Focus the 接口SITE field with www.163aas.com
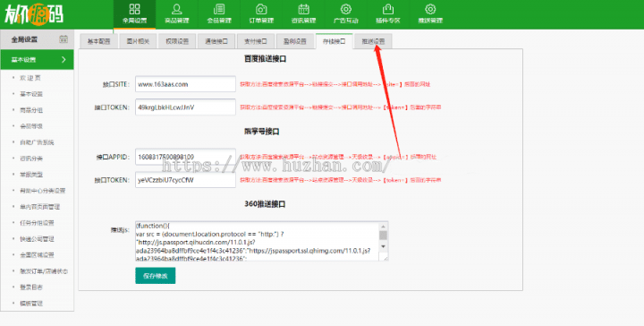 point(186,84)
